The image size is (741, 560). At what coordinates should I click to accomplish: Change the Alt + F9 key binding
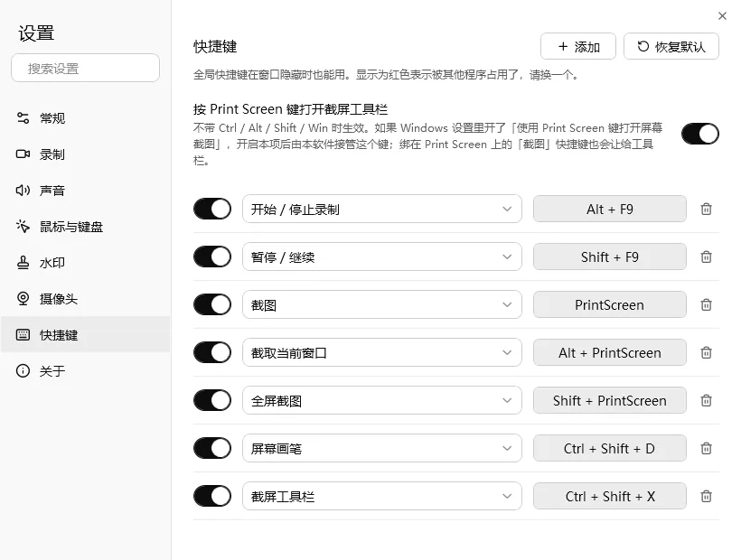pos(610,209)
